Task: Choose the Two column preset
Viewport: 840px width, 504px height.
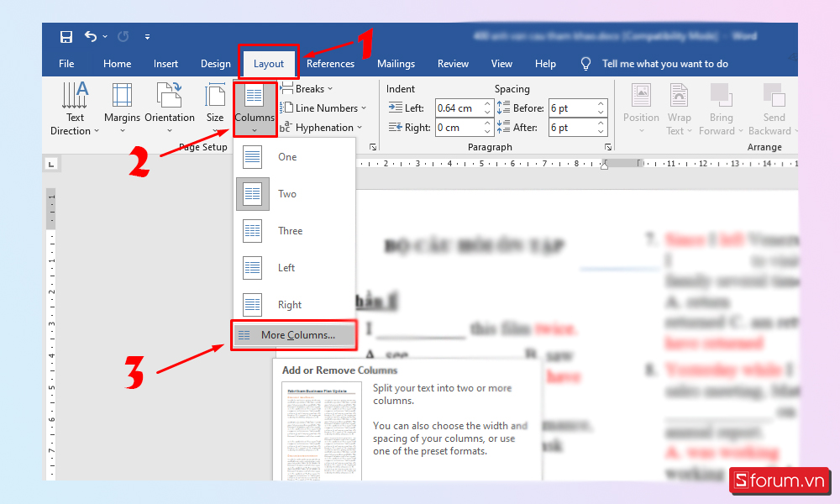Action: (294, 194)
